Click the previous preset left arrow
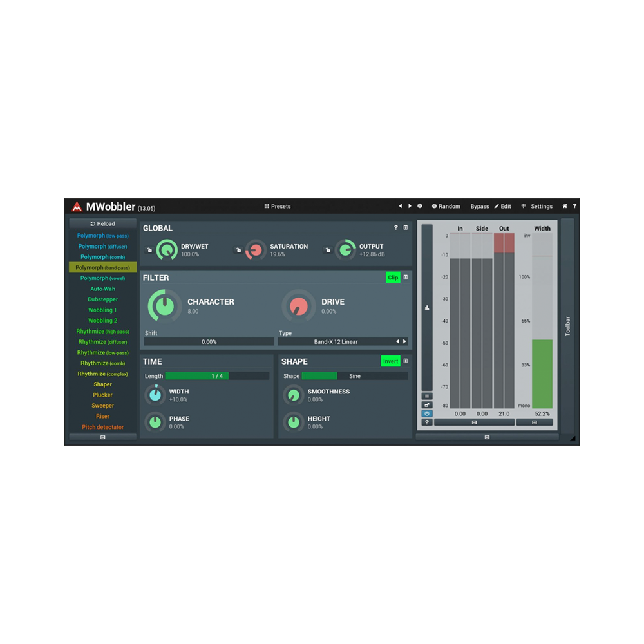644x644 pixels. [400, 206]
